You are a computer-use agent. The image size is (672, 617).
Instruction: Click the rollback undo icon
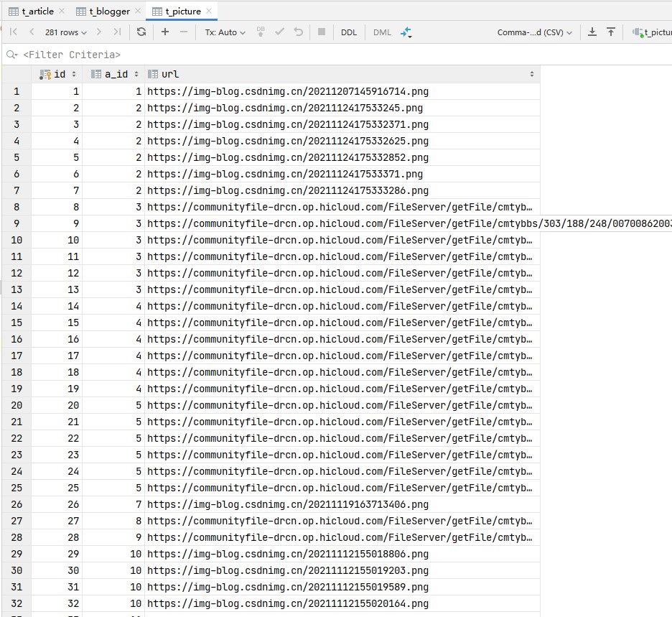pyautogui.click(x=298, y=32)
